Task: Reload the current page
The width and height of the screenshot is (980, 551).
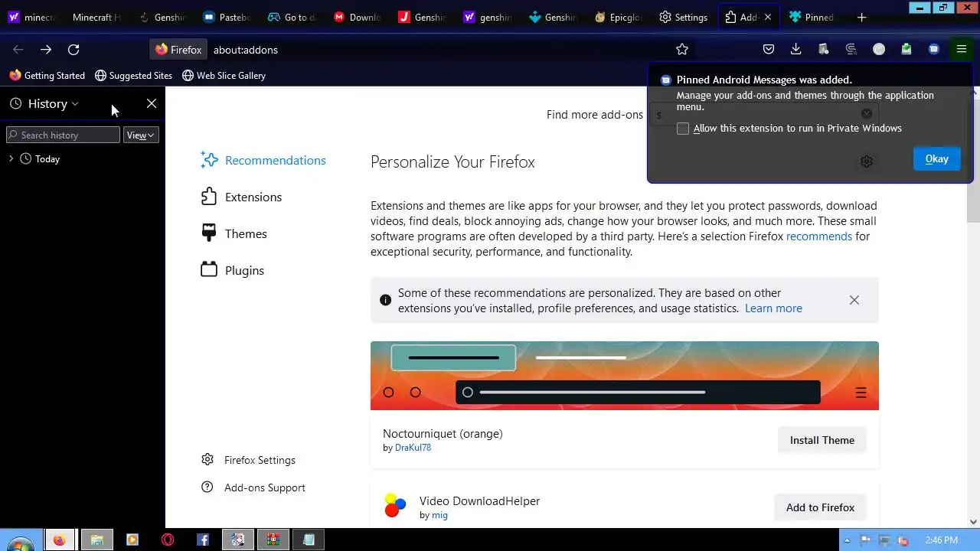Action: (73, 49)
